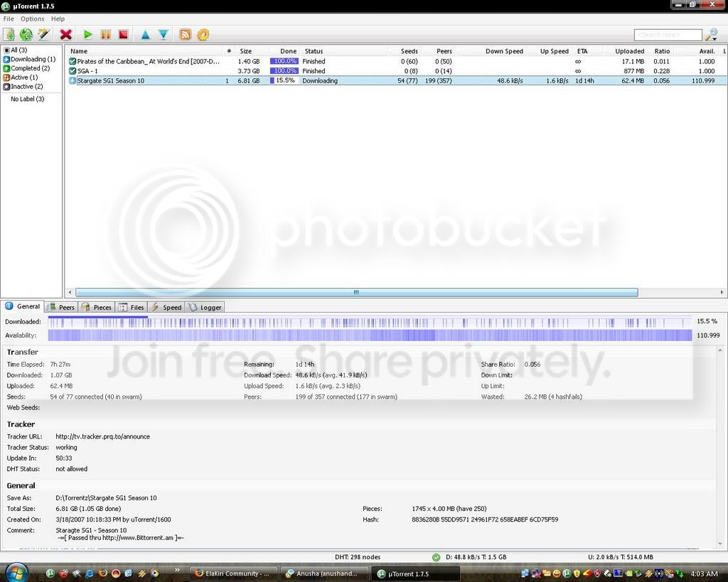Move torrent up in queue arrow

pyautogui.click(x=145, y=34)
